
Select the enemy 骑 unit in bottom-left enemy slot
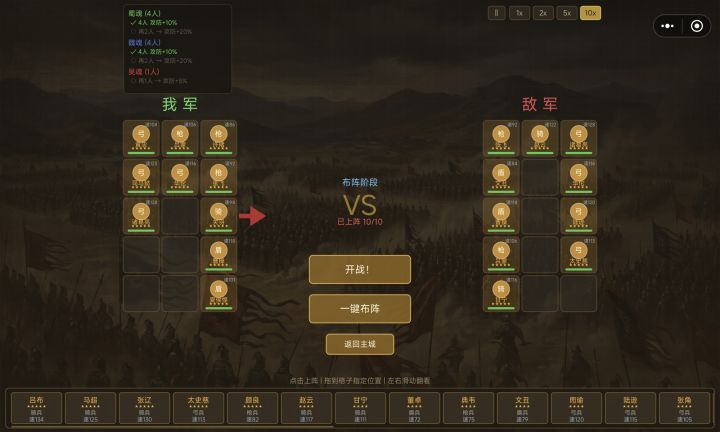[501, 293]
